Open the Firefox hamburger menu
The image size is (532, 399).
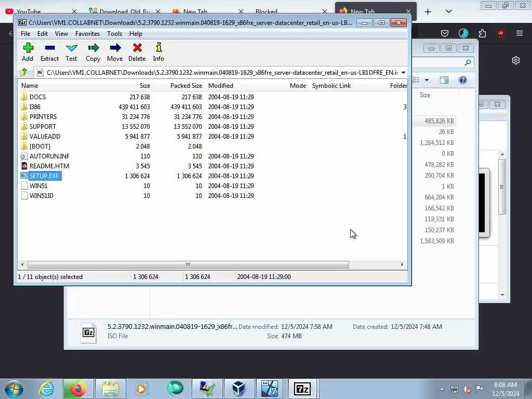tap(520, 33)
